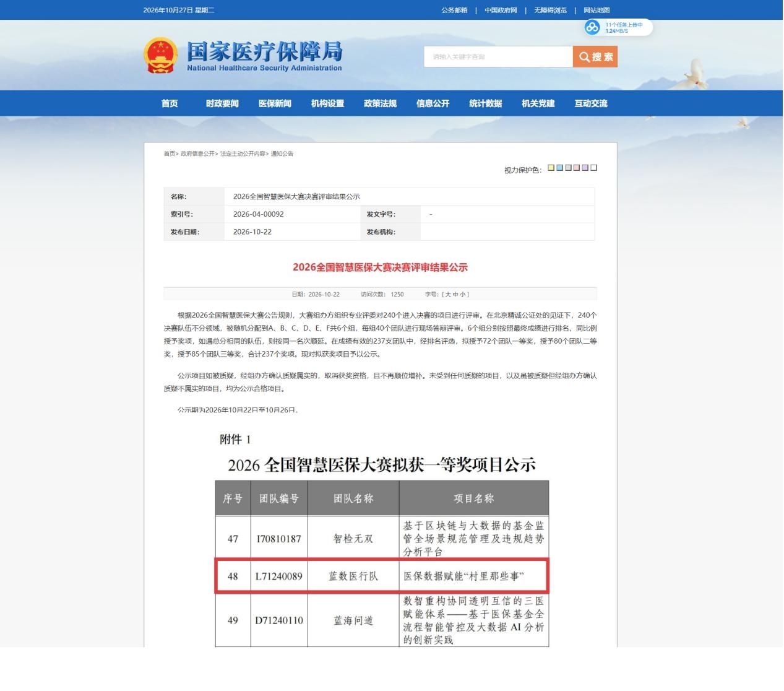Open the 无障碍浏览 link
784x691 pixels.
tap(550, 11)
